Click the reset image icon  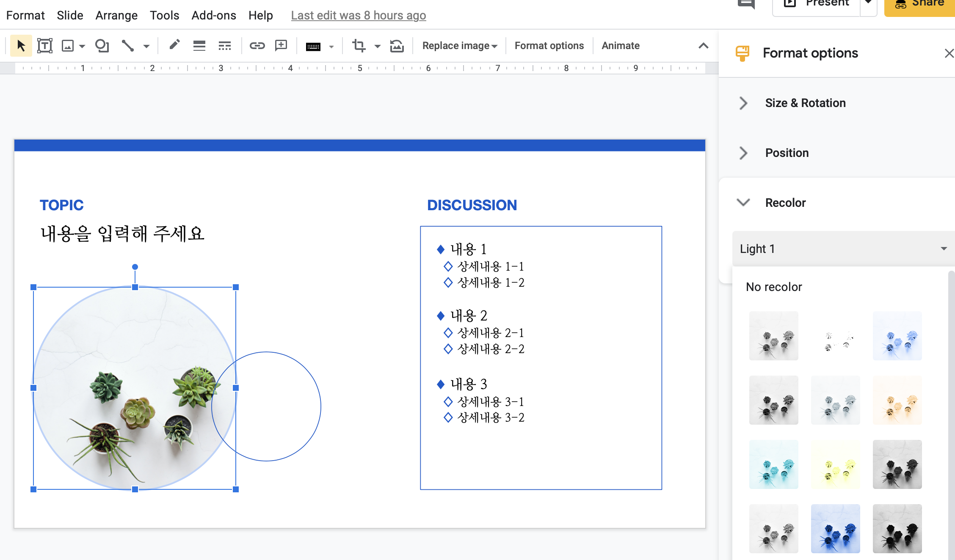pyautogui.click(x=397, y=46)
